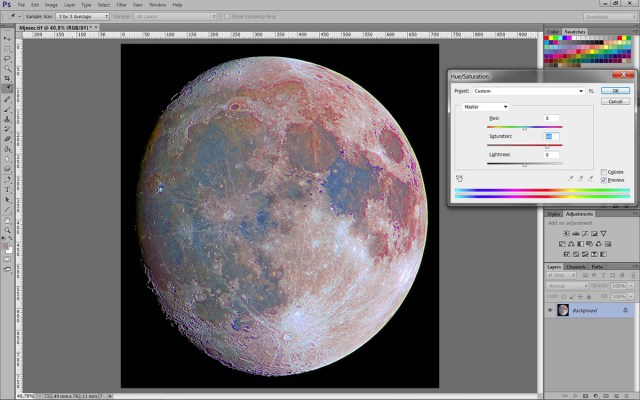This screenshot has height=400, width=640.
Task: Click the on-image adjustment hand icon
Action: tap(460, 178)
